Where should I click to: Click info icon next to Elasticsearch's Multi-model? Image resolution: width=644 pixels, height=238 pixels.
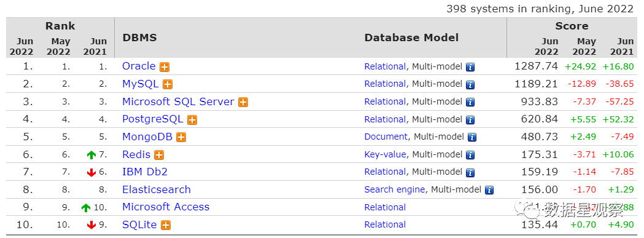[x=489, y=190]
